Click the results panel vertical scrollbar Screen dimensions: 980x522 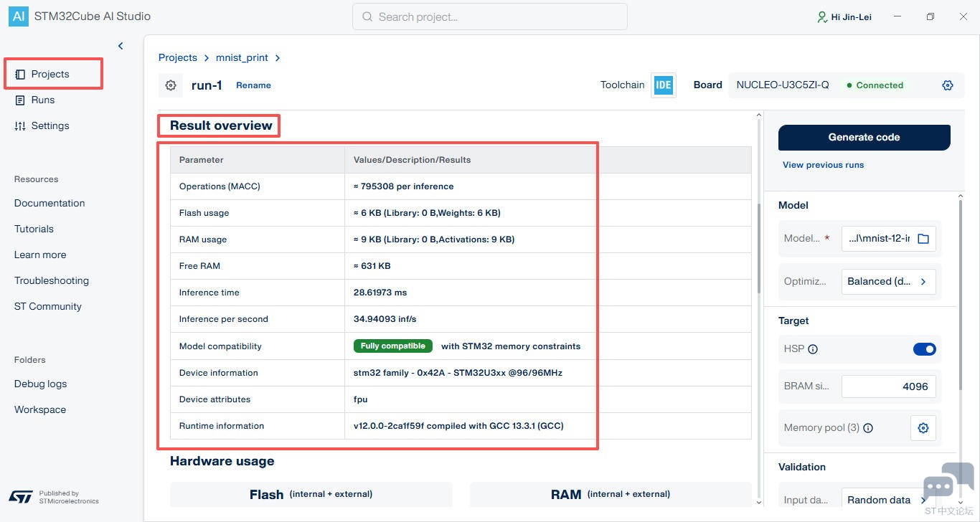pyautogui.click(x=759, y=249)
